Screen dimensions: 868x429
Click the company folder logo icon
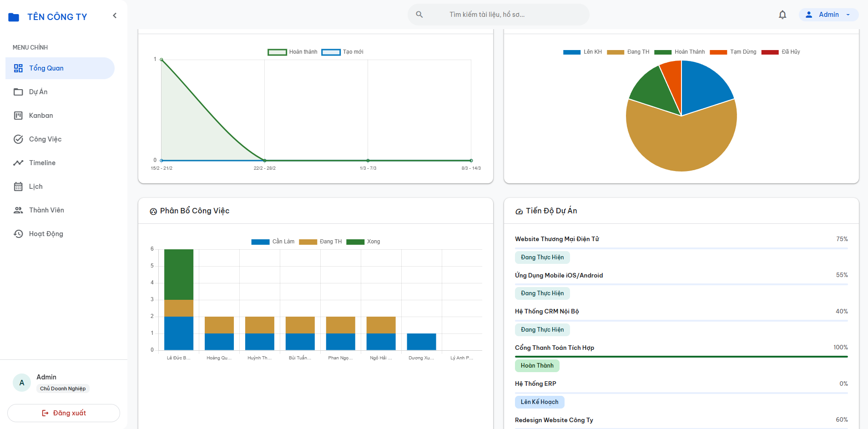(14, 17)
